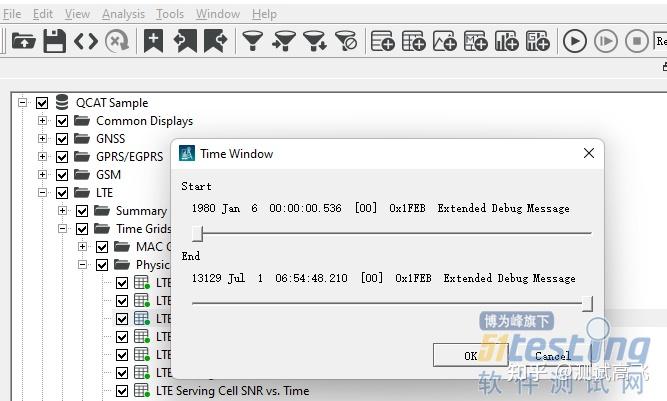Click funnel with down arrow icon

point(315,41)
